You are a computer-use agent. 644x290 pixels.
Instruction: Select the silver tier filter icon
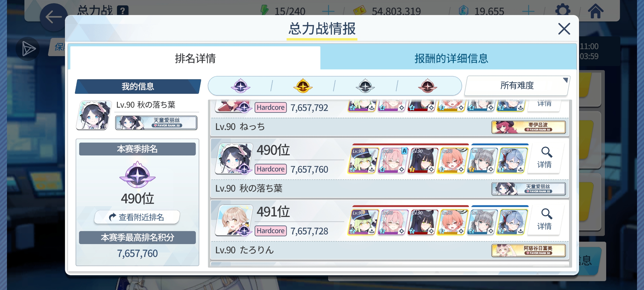[x=365, y=86]
